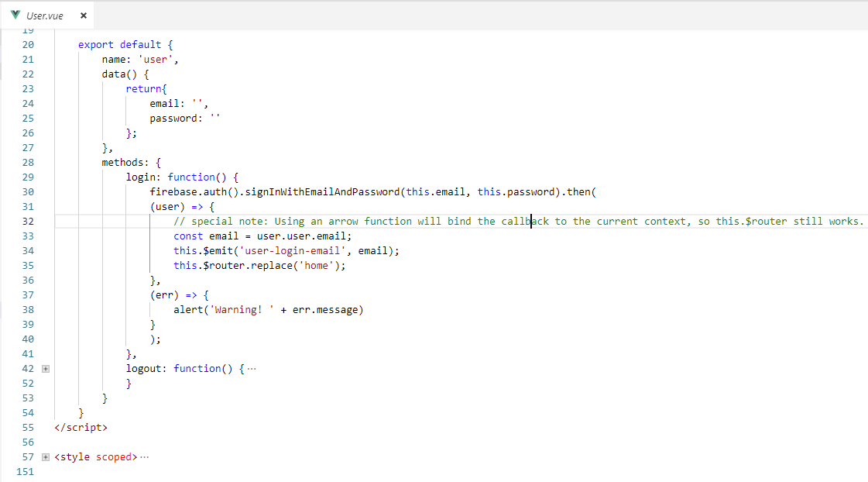The image size is (868, 482).
Task: Expand the collapsed style scoped block
Action: pos(45,456)
